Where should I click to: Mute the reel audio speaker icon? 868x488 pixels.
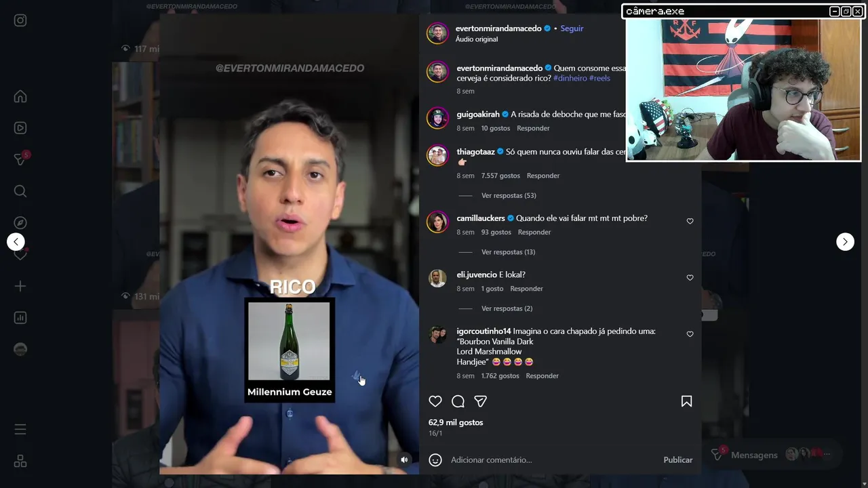point(404,460)
